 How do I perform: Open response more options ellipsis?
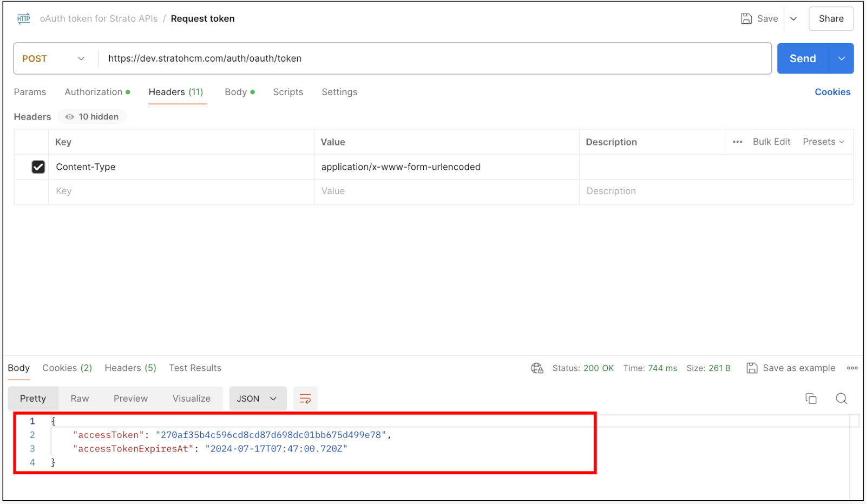pos(852,368)
